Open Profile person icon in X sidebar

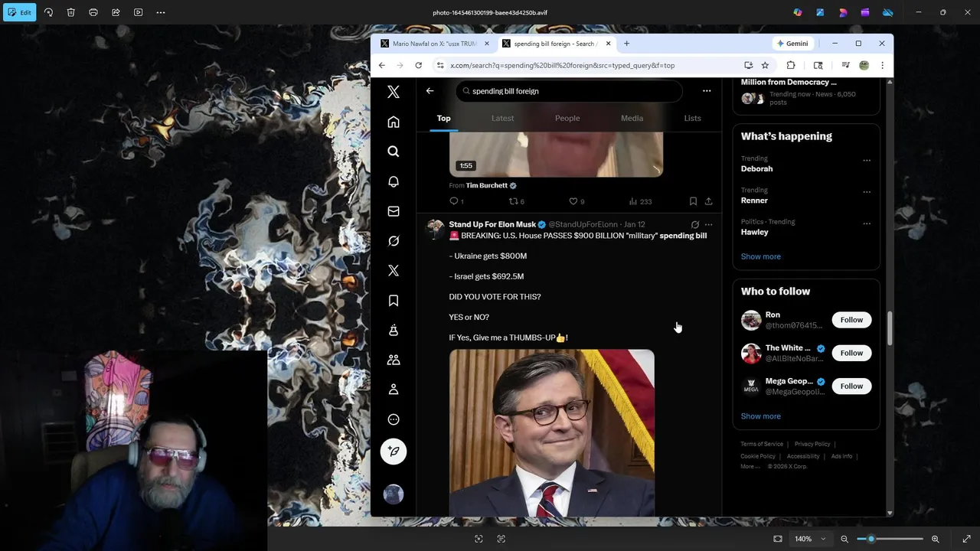click(x=394, y=390)
